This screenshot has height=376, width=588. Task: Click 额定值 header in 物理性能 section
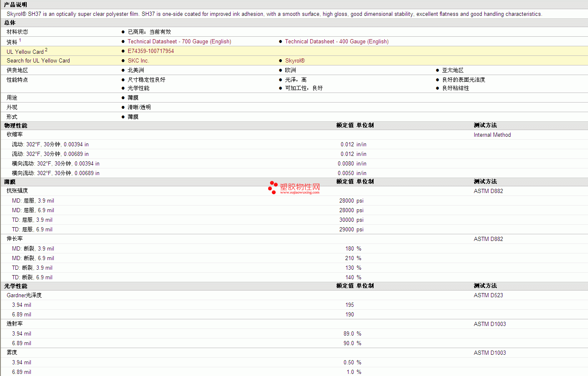(345, 125)
